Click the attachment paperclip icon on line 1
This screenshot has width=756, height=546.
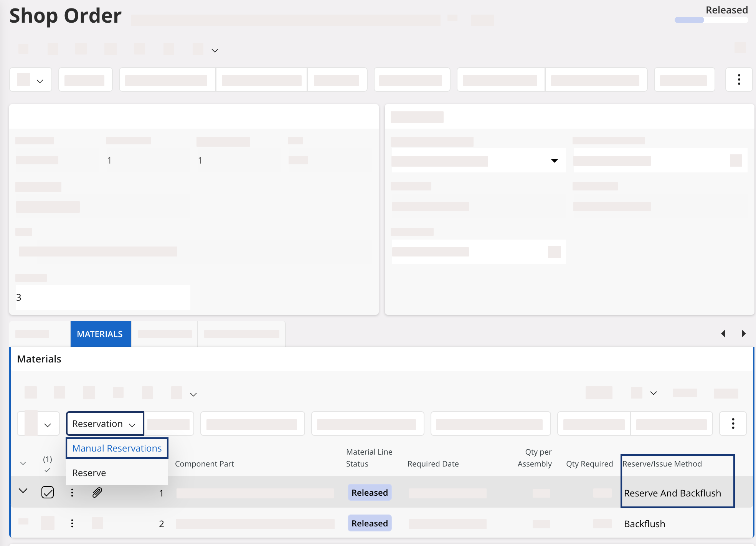(97, 492)
